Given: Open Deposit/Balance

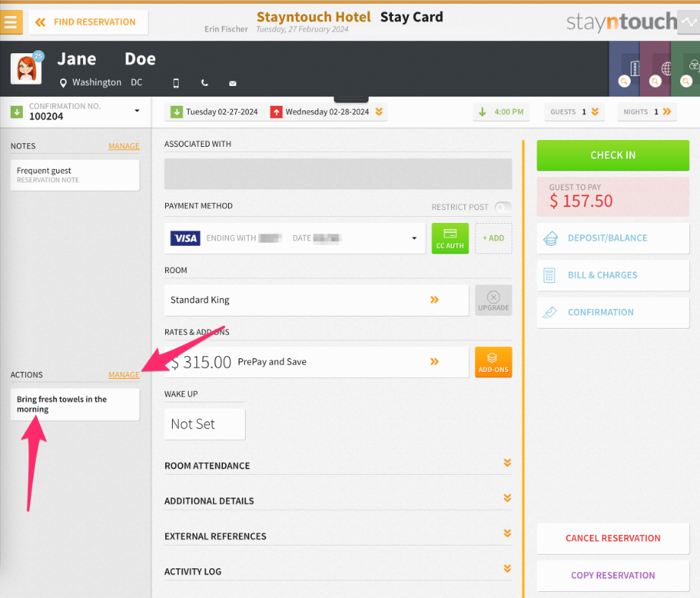Looking at the screenshot, I should click(613, 238).
